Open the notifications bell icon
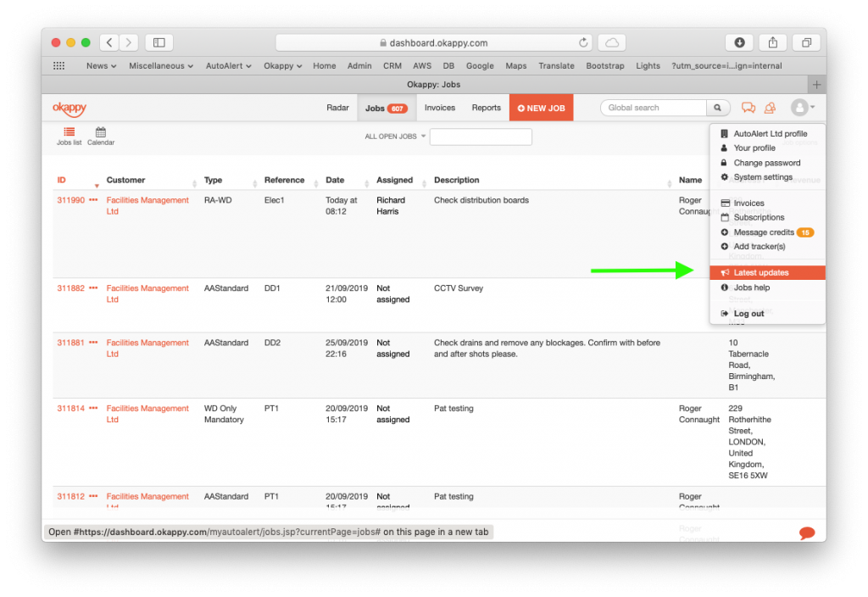This screenshot has height=597, width=868. [770, 108]
